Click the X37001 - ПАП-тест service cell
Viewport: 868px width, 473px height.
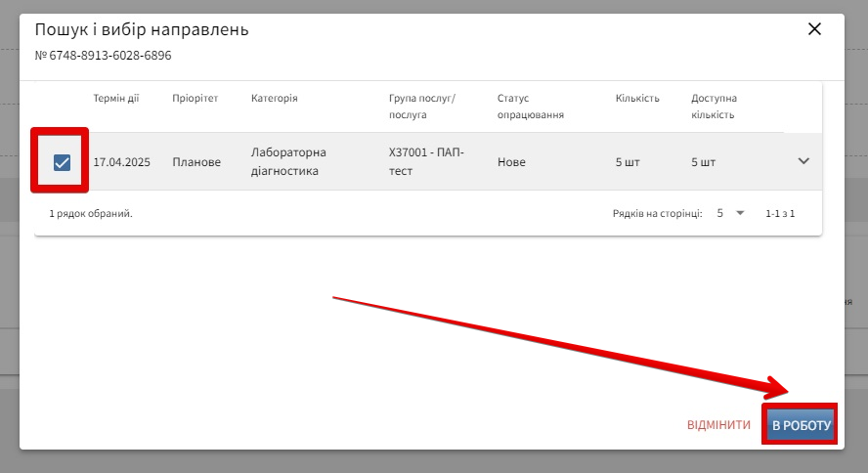[426, 162]
